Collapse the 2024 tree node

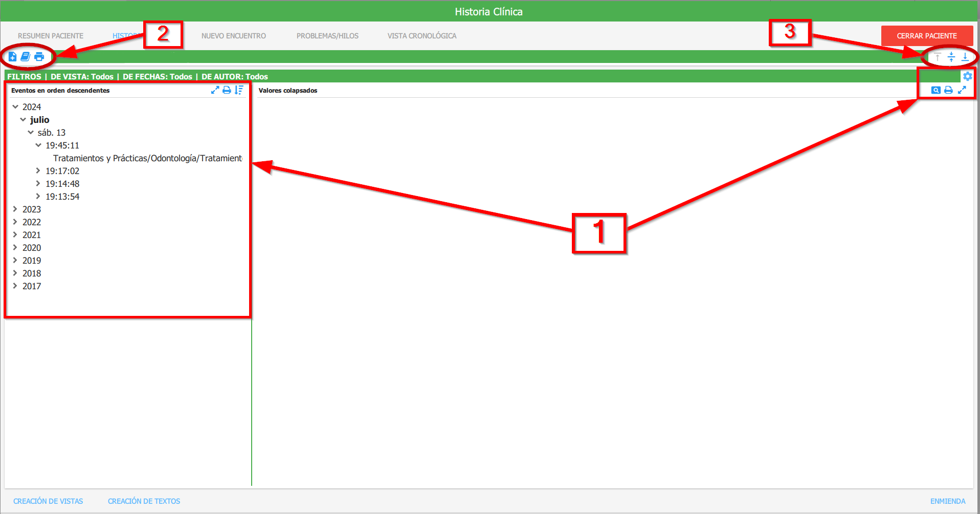[15, 107]
